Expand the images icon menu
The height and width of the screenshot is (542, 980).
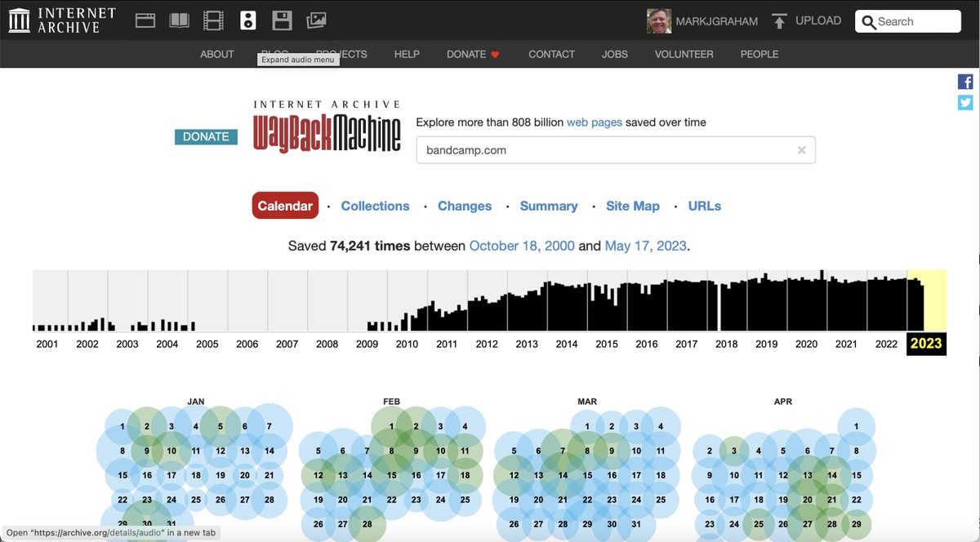tap(316, 20)
